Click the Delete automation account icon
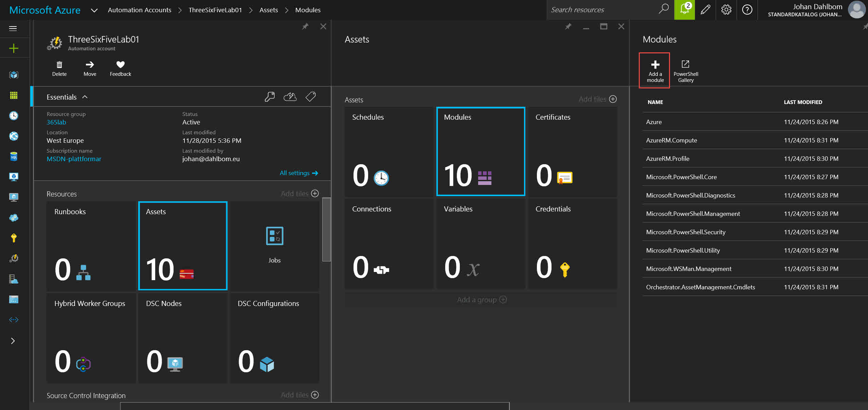Screen dimensions: 868x410 click(59, 65)
